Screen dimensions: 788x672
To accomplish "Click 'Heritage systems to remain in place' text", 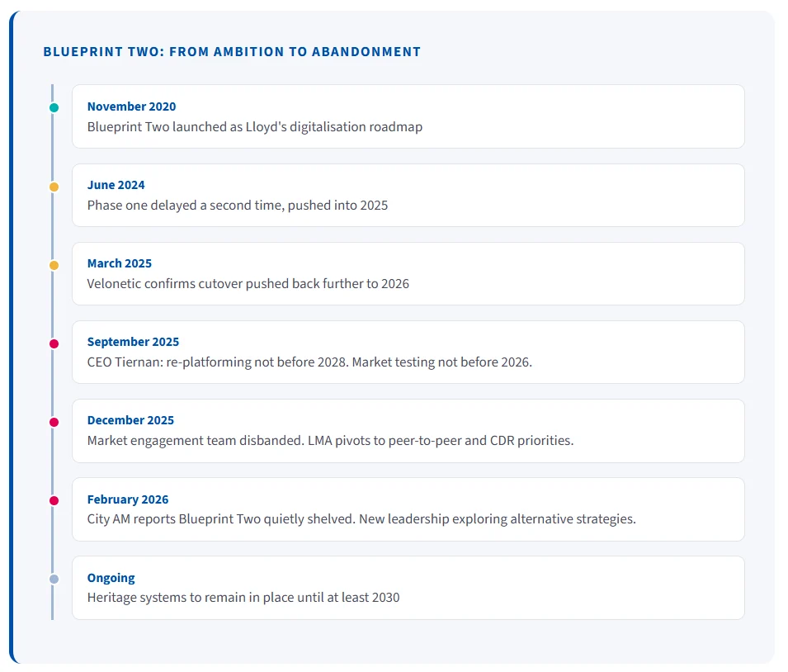I will 191,598.
